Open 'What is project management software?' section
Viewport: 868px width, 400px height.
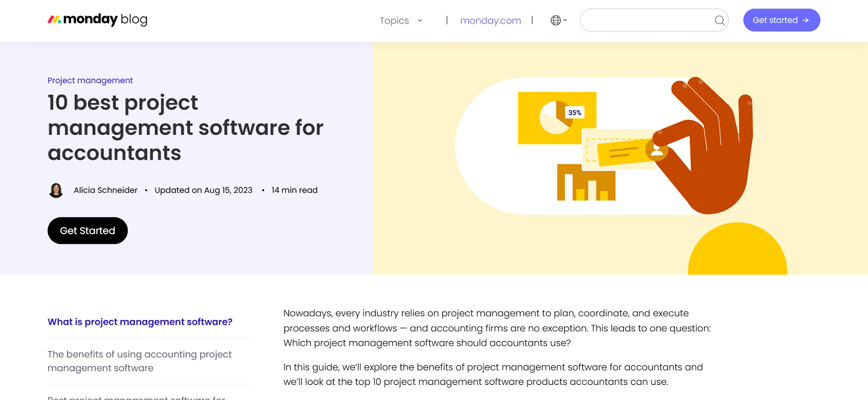[140, 322]
